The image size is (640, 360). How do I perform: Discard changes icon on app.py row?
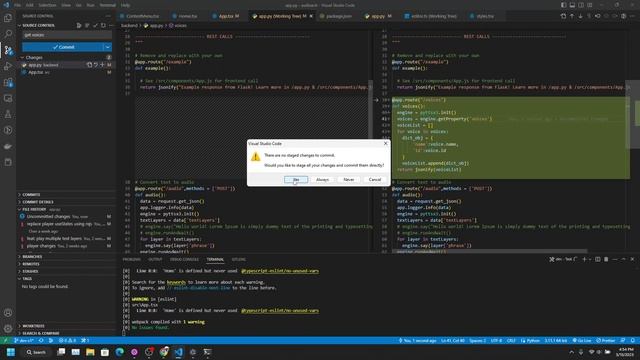click(x=96, y=65)
